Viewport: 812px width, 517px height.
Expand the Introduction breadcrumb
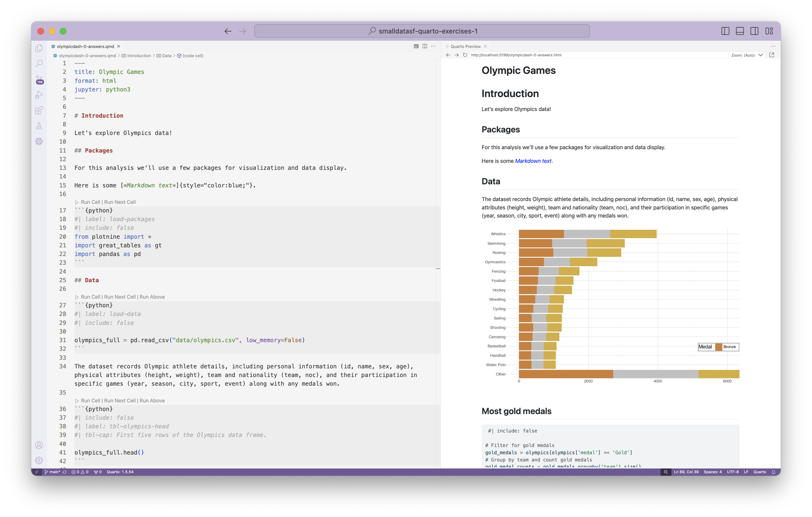(x=139, y=56)
